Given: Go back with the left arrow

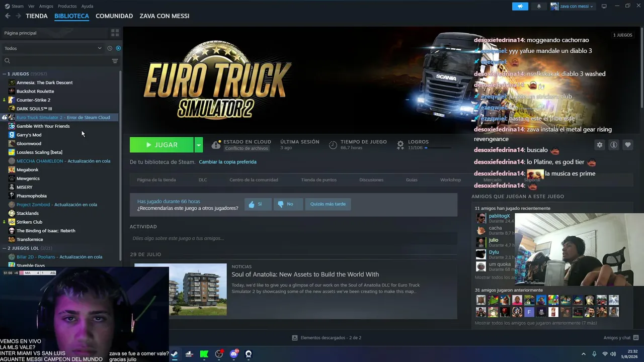Looking at the screenshot, I should (x=8, y=16).
